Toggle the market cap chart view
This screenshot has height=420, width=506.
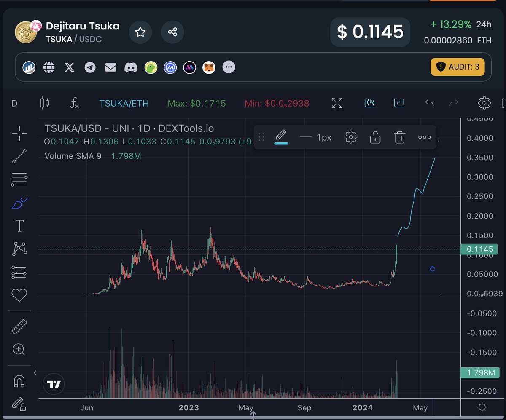tap(399, 102)
